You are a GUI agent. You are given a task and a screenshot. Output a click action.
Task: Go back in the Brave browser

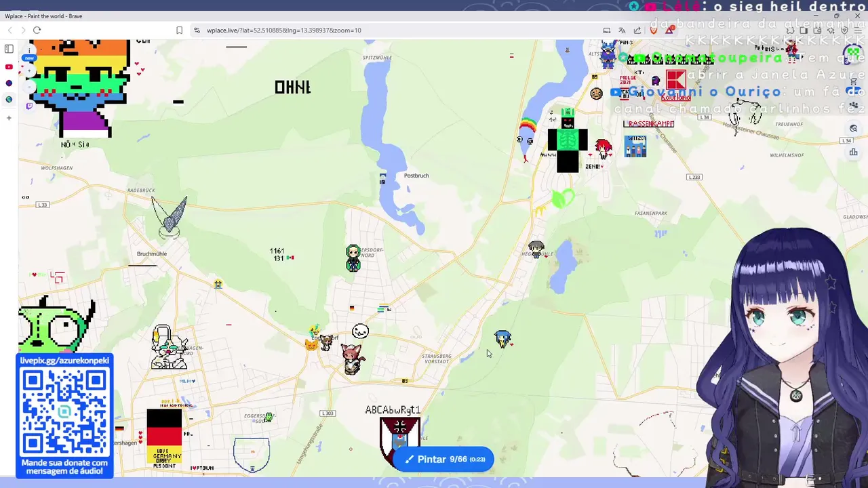click(x=9, y=30)
